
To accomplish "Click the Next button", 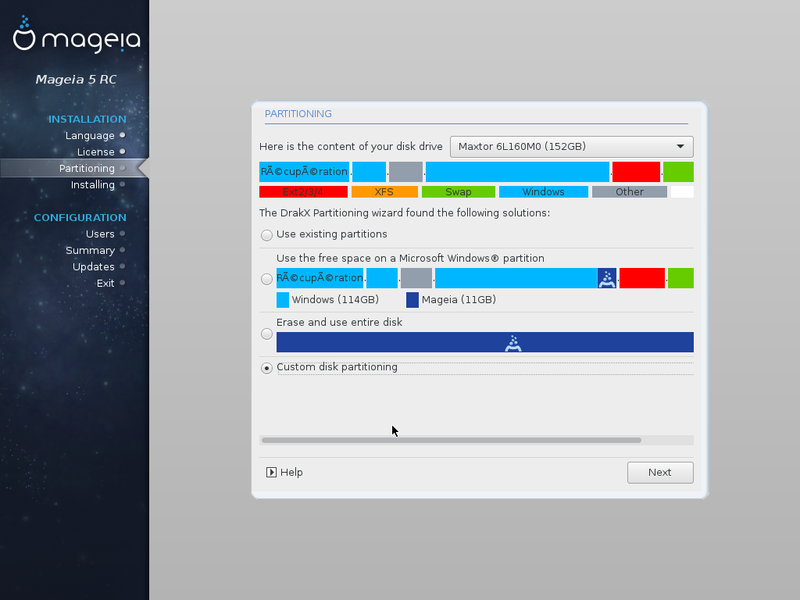I will point(660,472).
